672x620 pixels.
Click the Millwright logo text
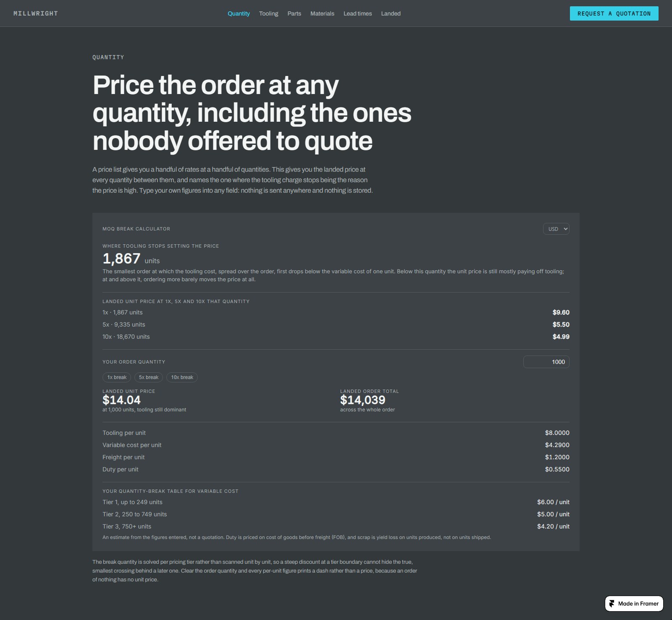pos(36,13)
